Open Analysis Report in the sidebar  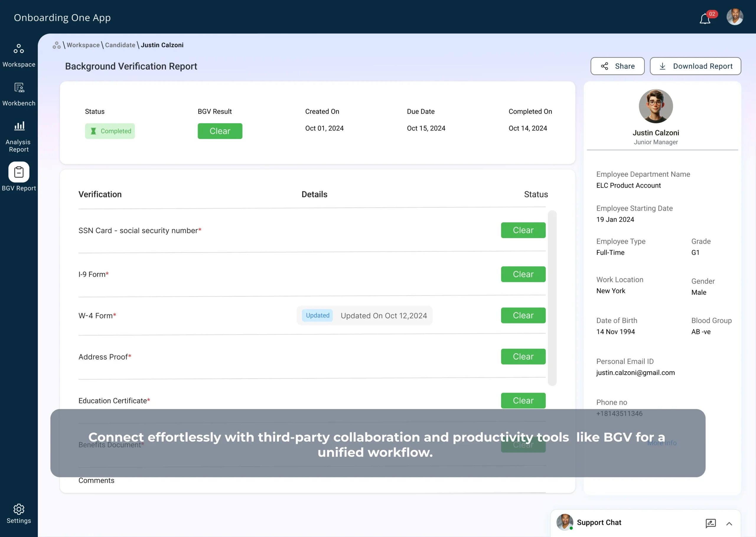click(19, 137)
